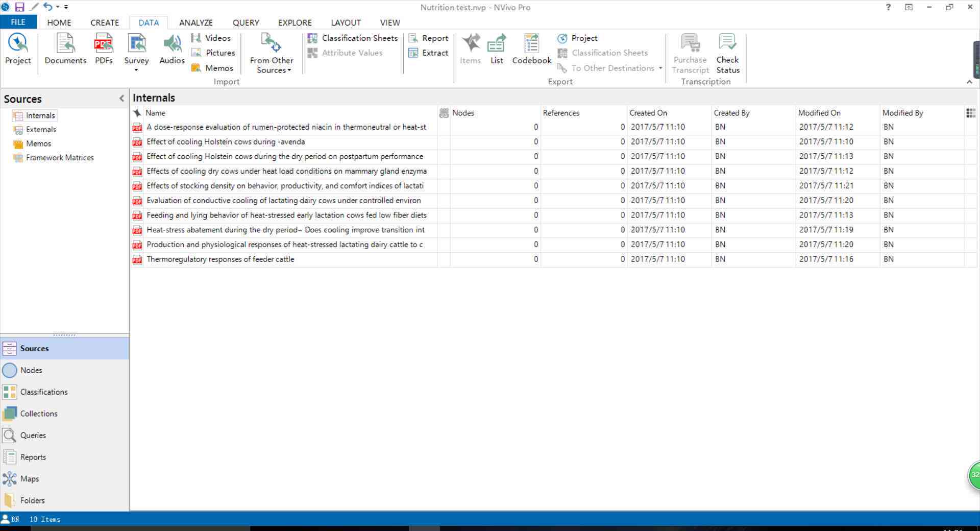Viewport: 980px width, 531px height.
Task: Open the Undo history dropdown arrow
Action: click(x=57, y=7)
